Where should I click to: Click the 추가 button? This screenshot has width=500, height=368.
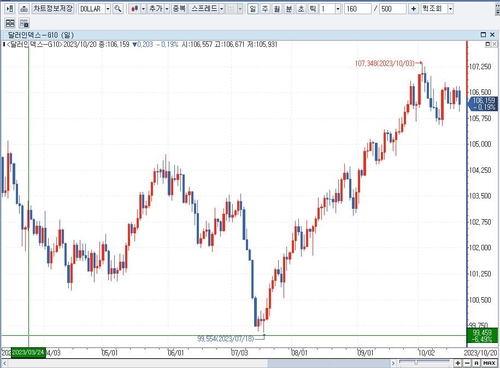click(156, 9)
